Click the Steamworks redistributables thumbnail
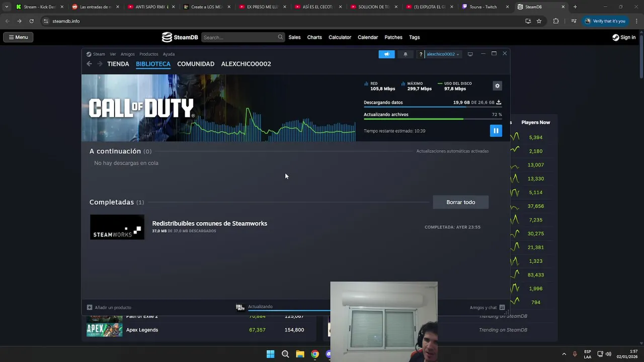This screenshot has width=644, height=362. click(x=117, y=227)
